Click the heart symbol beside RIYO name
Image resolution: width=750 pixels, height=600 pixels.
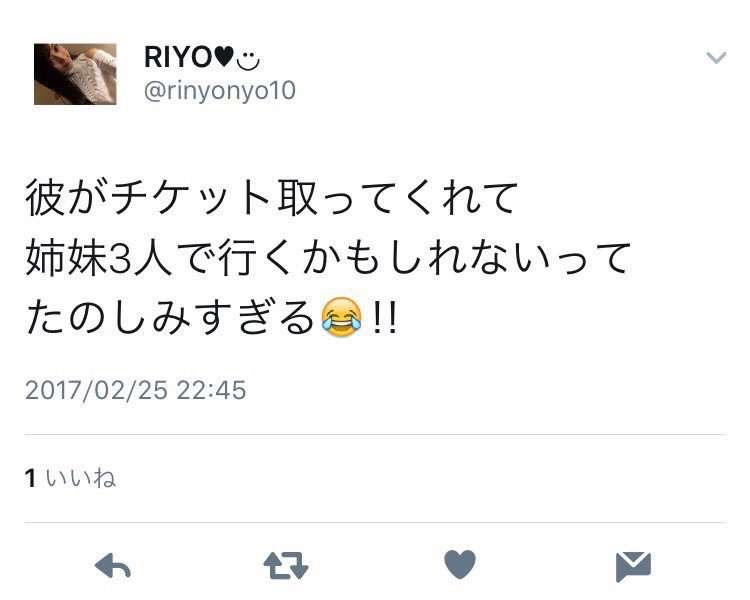(223, 57)
